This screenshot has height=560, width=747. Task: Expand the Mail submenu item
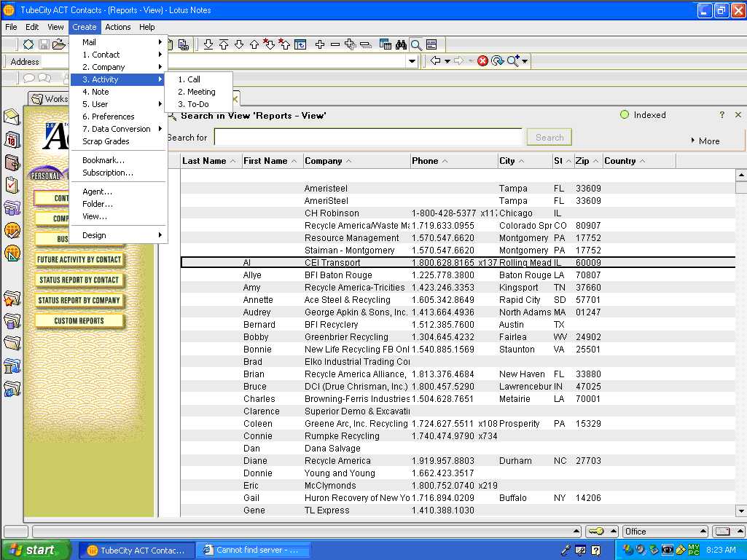119,42
